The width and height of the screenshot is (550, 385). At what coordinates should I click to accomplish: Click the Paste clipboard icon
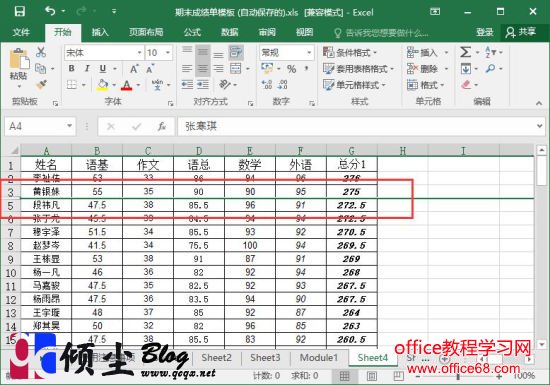tap(19, 59)
